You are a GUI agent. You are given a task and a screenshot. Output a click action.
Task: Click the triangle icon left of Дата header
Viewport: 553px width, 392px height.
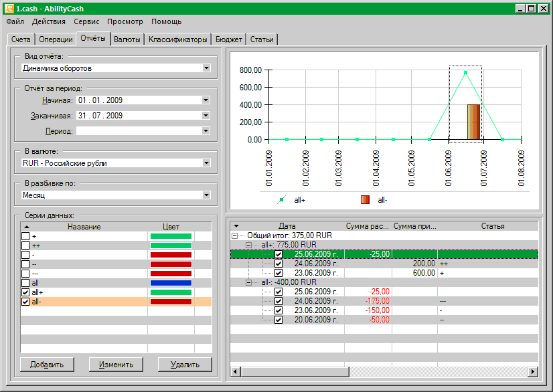[236, 226]
